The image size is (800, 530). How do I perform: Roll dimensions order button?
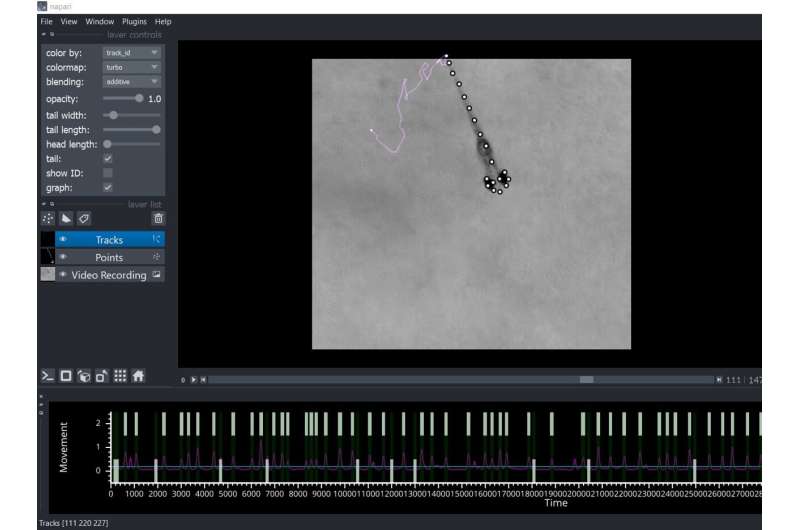tap(84, 376)
